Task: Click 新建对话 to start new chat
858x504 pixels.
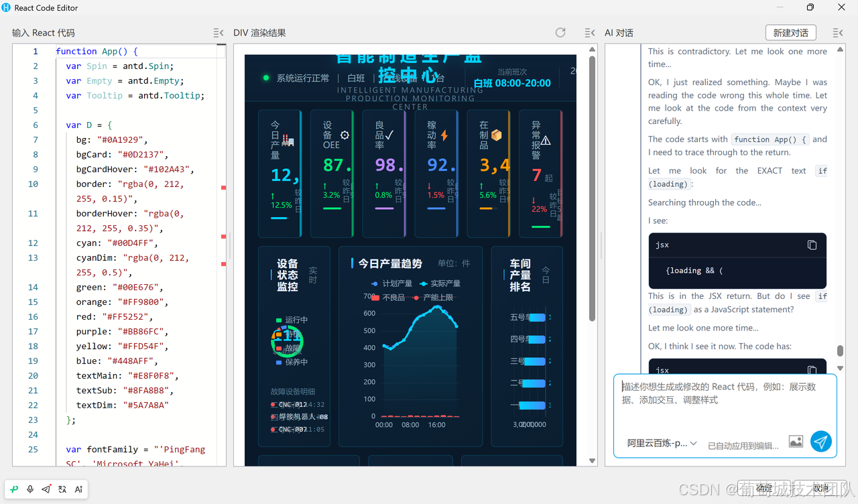Action: (x=790, y=33)
